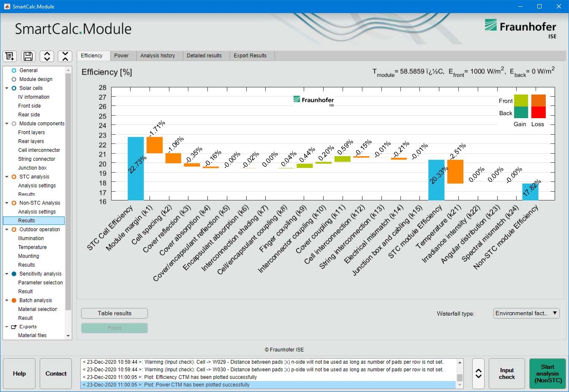Screen dimensions: 569x392
Task: Click the log panel expand/collapse arrows
Action: pos(478,373)
